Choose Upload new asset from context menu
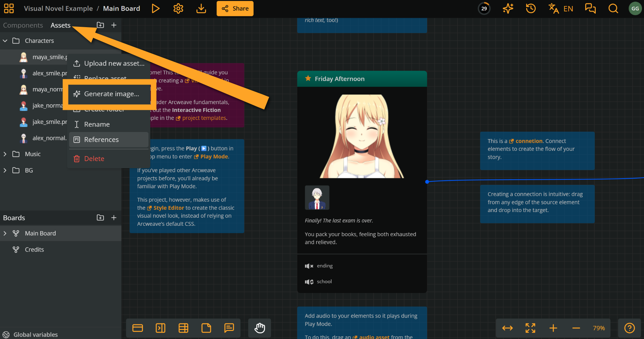 (109, 63)
